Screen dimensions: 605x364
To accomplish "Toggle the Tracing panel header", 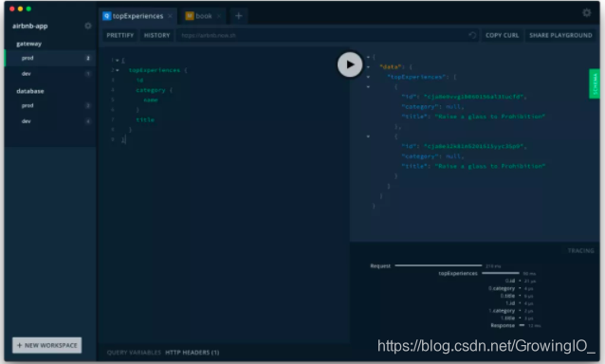I will click(x=580, y=250).
